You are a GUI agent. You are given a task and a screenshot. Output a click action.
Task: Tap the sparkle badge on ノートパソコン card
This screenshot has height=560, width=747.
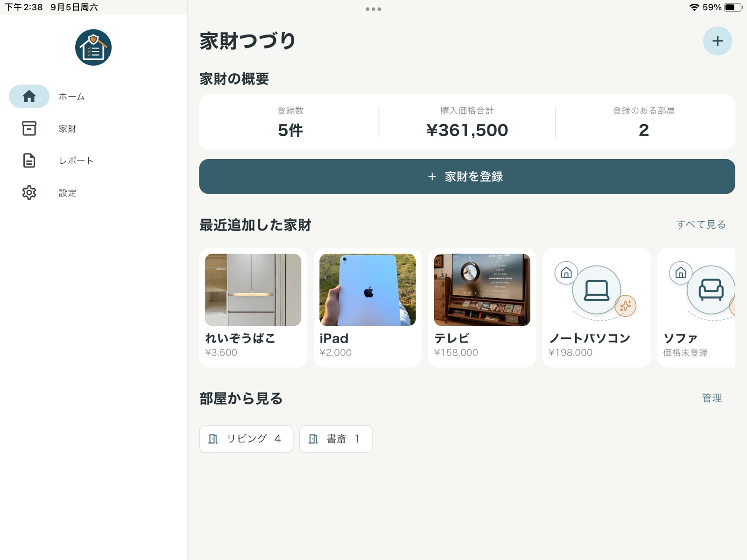[x=626, y=306]
